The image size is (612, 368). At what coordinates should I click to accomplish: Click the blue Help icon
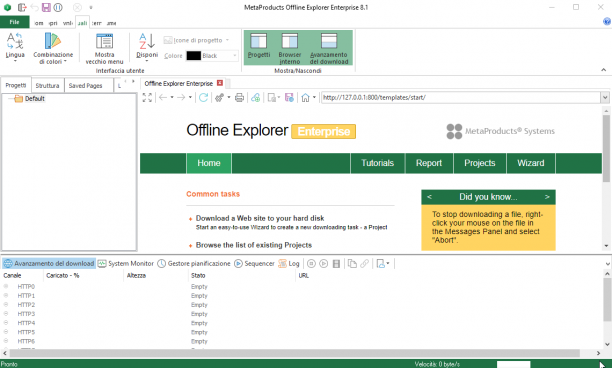coord(607,22)
